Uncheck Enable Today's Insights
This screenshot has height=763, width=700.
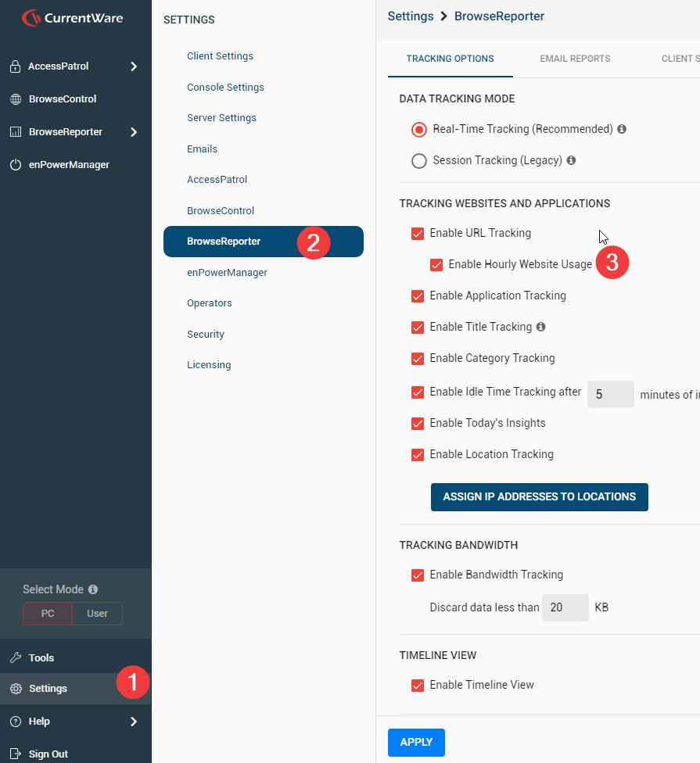(x=417, y=424)
